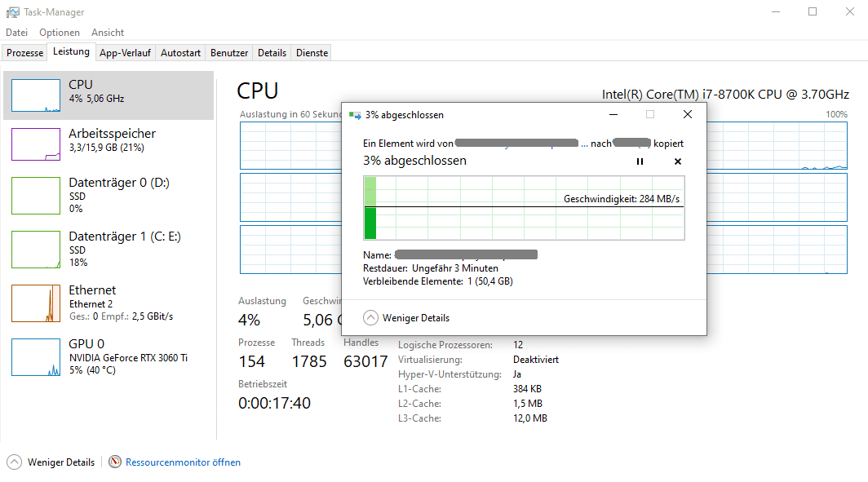Select the CPU graph thumbnail
868x482 pixels.
pos(36,95)
